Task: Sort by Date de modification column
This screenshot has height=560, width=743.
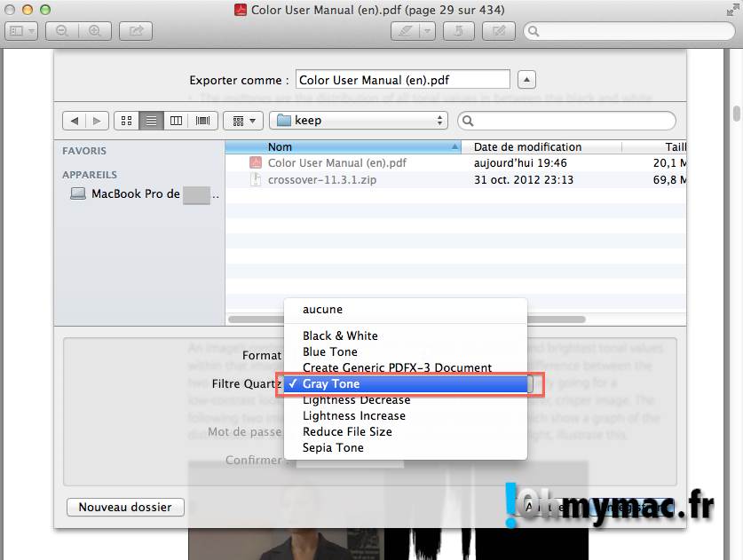Action: [x=541, y=146]
